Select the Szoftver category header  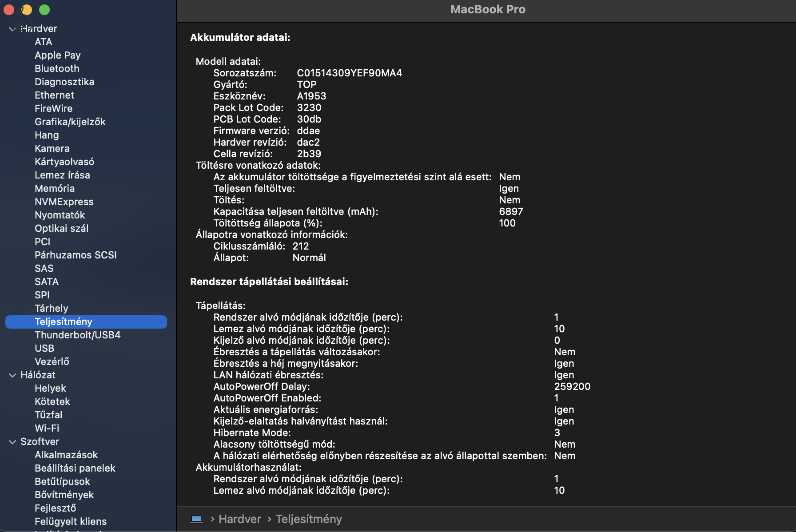(x=40, y=441)
